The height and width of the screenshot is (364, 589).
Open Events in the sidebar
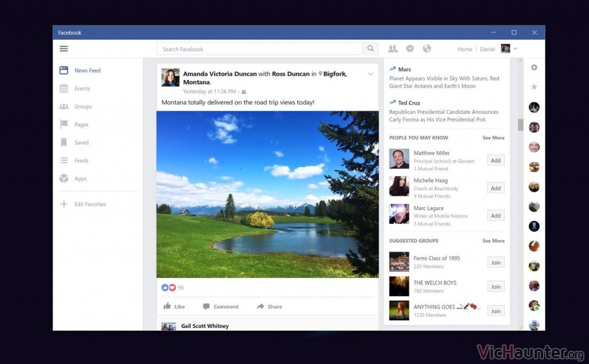click(82, 89)
